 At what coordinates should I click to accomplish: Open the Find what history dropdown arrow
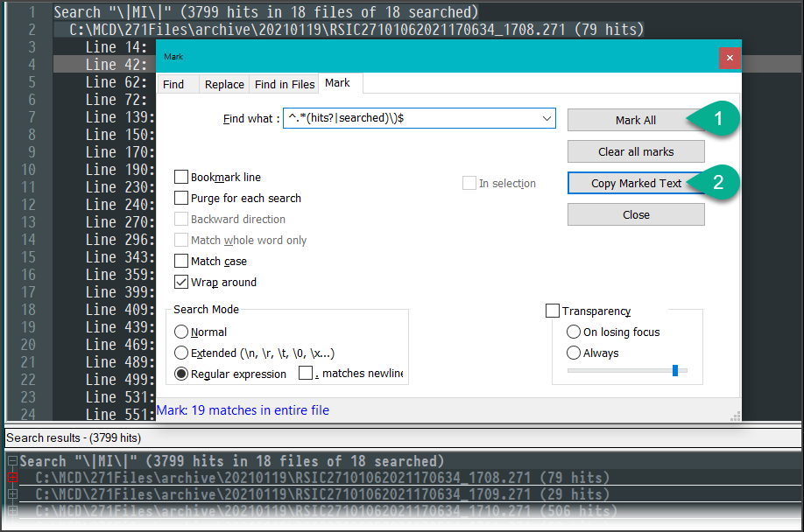click(547, 118)
